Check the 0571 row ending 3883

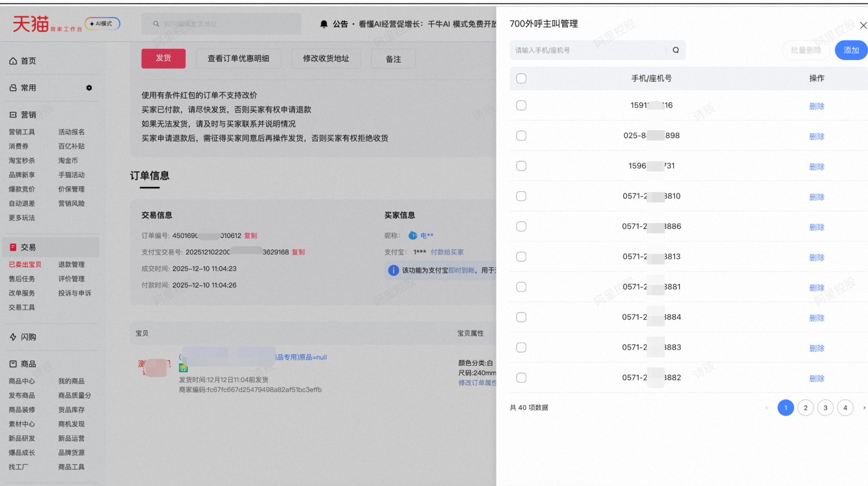pos(521,348)
